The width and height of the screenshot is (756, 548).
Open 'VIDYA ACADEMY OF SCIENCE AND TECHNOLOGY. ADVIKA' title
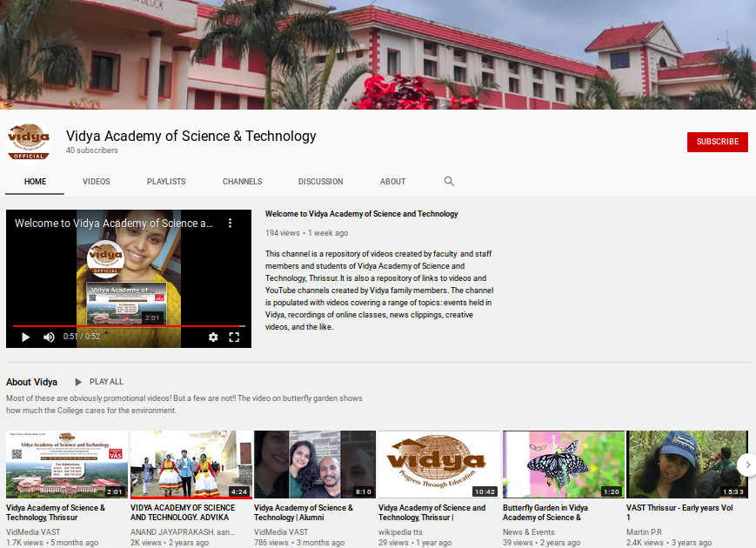[183, 512]
